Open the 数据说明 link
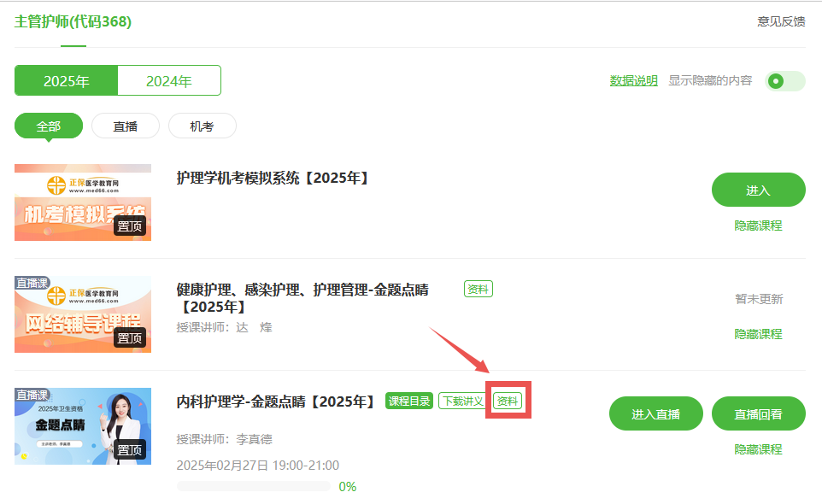This screenshot has height=504, width=822. [633, 80]
